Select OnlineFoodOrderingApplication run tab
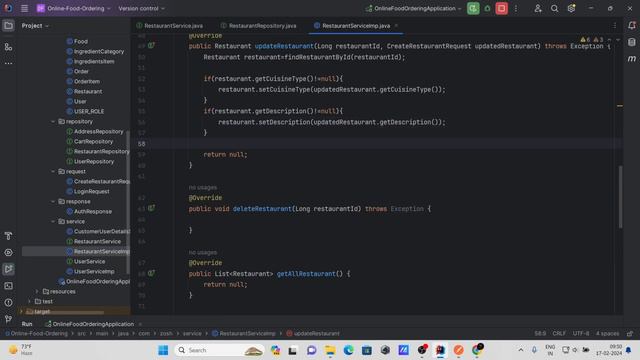Image resolution: width=640 pixels, height=360 pixels. (90, 324)
